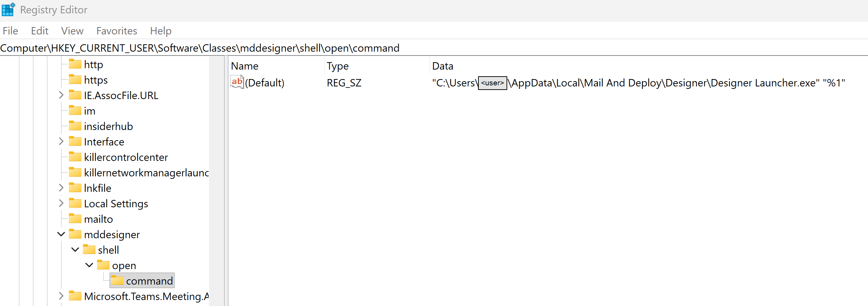Expand the IE.AssocFile.URL key
Image resolution: width=868 pixels, height=306 pixels.
pos(61,95)
